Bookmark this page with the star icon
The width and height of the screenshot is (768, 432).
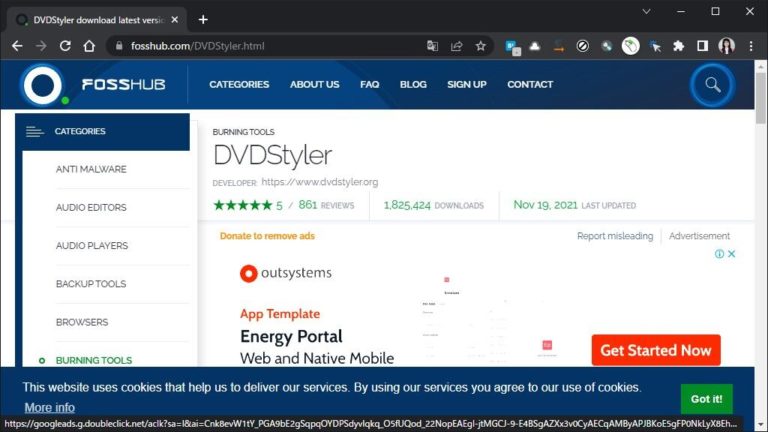click(481, 46)
